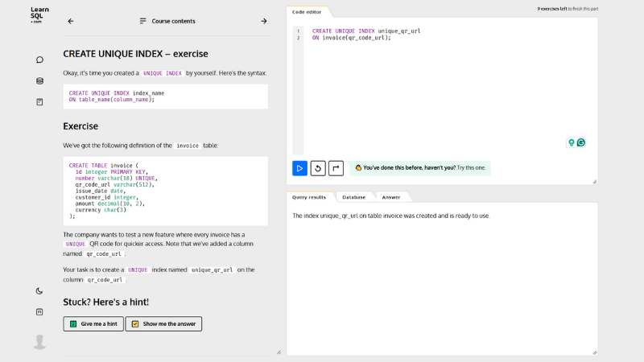Expand the Course contents menu
The height and width of the screenshot is (362, 644).
167,21
